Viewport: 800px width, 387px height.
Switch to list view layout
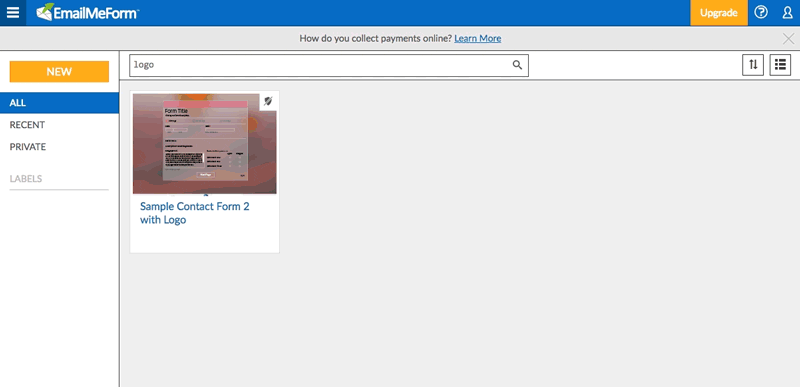point(780,65)
